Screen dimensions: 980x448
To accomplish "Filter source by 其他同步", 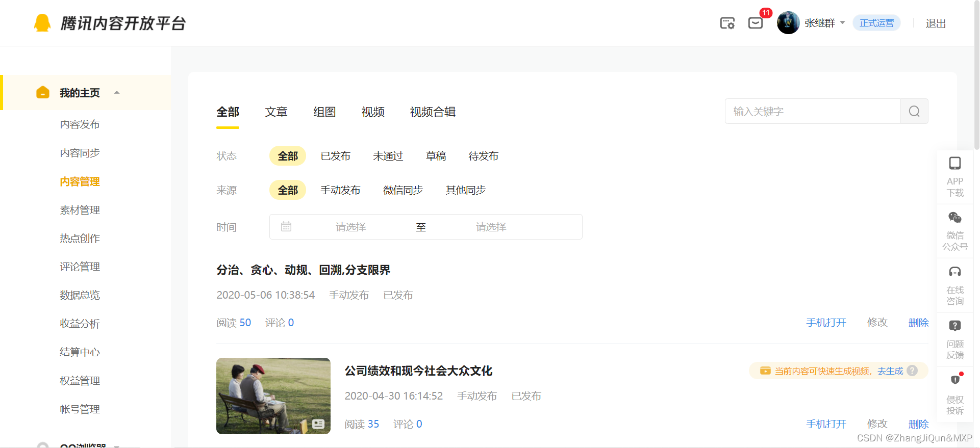I will [x=466, y=190].
